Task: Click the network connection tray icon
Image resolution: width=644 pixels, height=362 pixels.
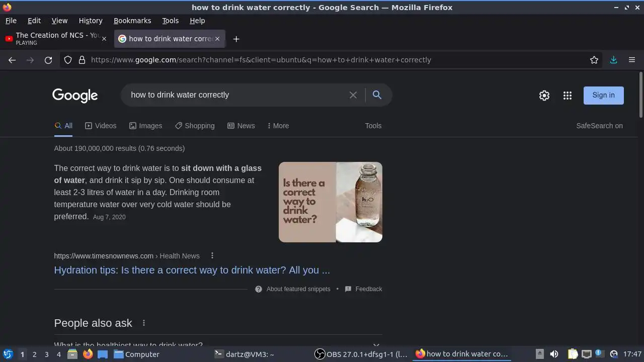Action: pos(587,354)
